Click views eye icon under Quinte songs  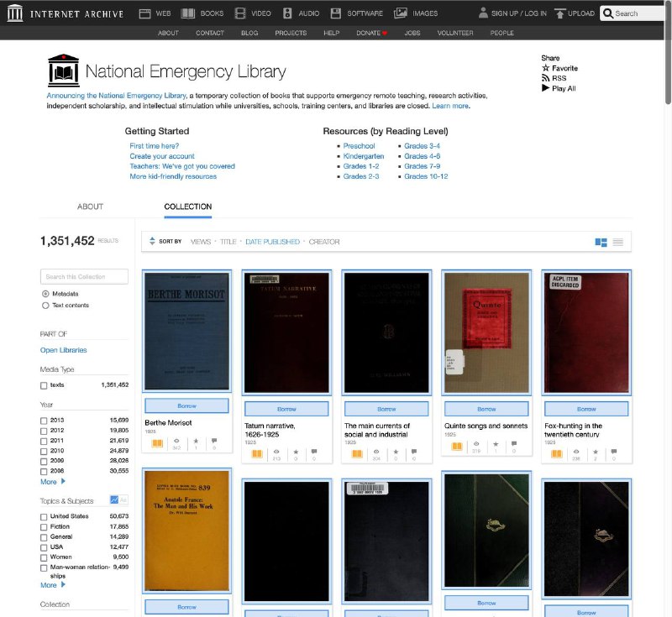coord(476,444)
